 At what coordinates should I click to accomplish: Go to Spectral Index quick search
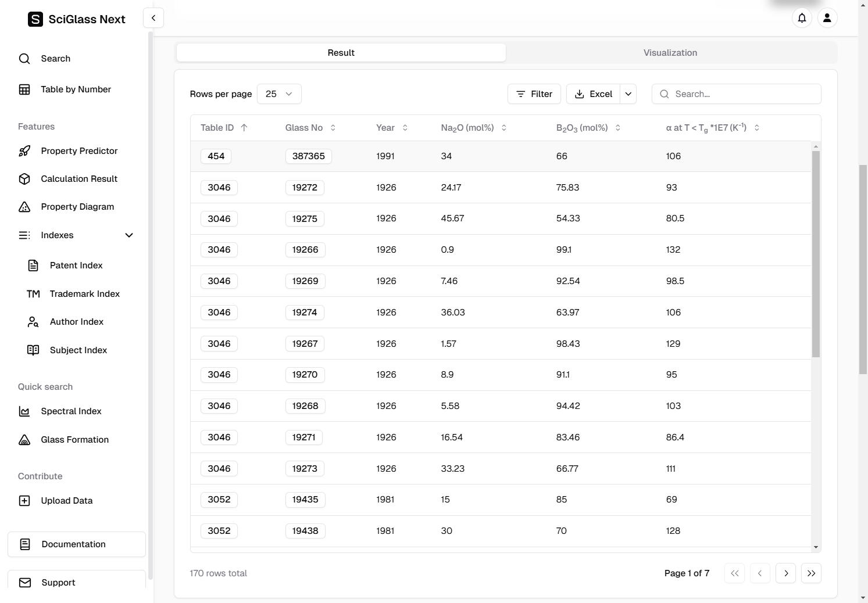coord(70,411)
